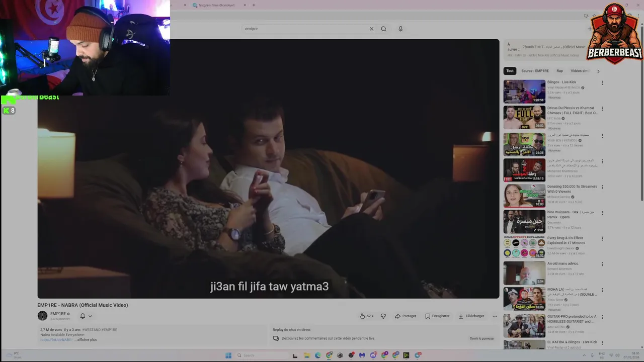
Task: Click the magnifying glass search icon
Action: coord(383,29)
